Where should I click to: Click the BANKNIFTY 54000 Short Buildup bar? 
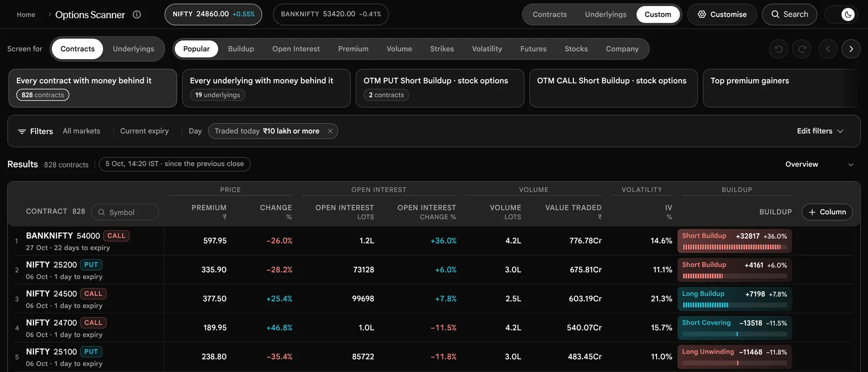point(734,241)
